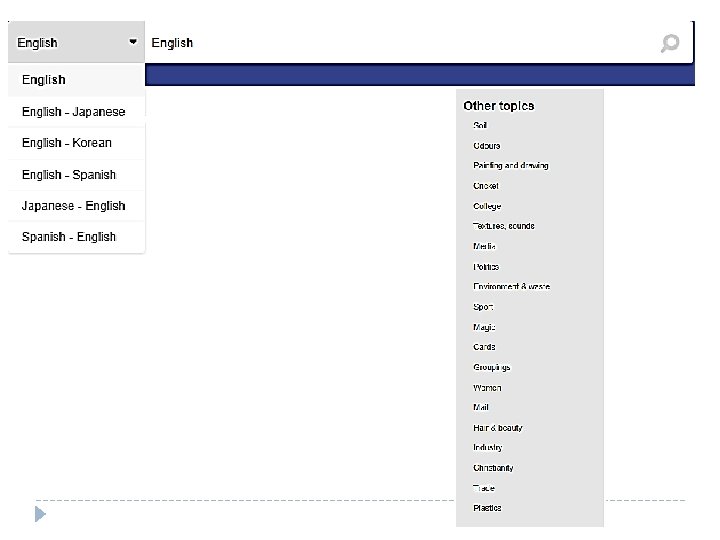Choose the English - Korean dictionary option
Viewport: 720px width, 540px height.
pyautogui.click(x=67, y=143)
